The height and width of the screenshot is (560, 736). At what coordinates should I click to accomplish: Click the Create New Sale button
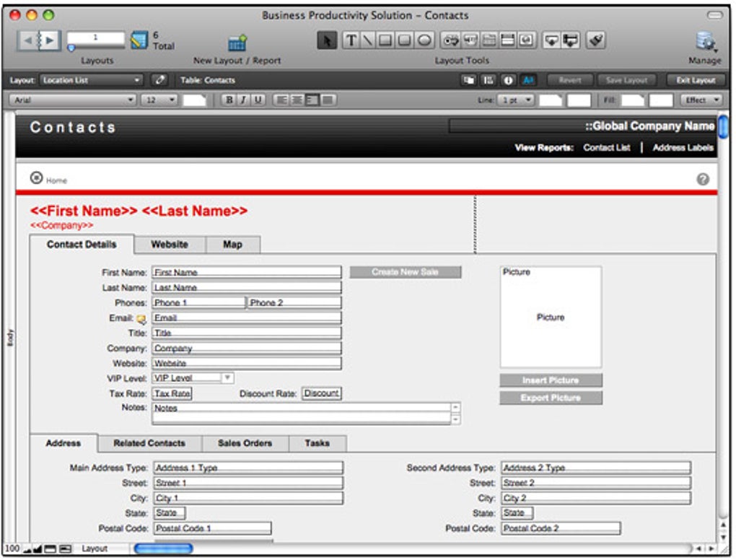point(406,272)
